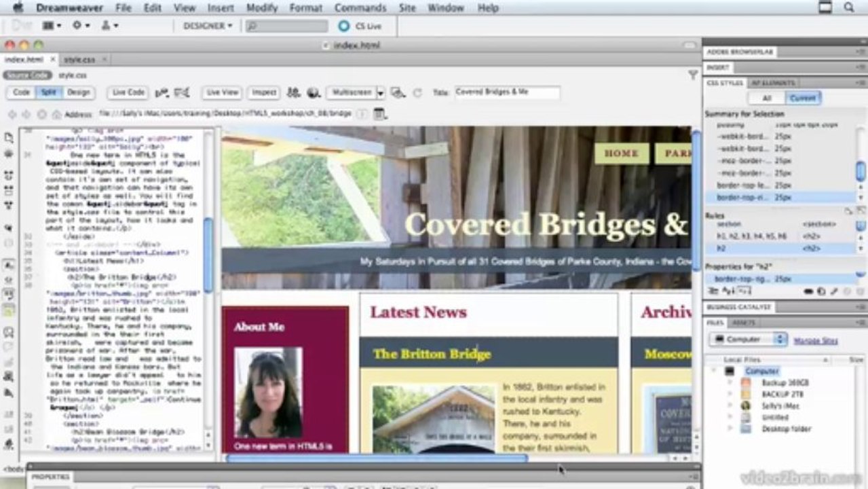Click the Refresh design view icon
Screen dimensions: 868x489
[x=417, y=93]
